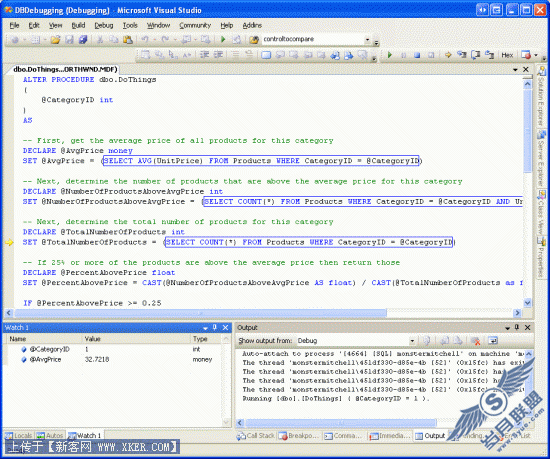Screen dimensions: 550x459
Task: Switch to the Call Stack tab
Action: (x=256, y=436)
